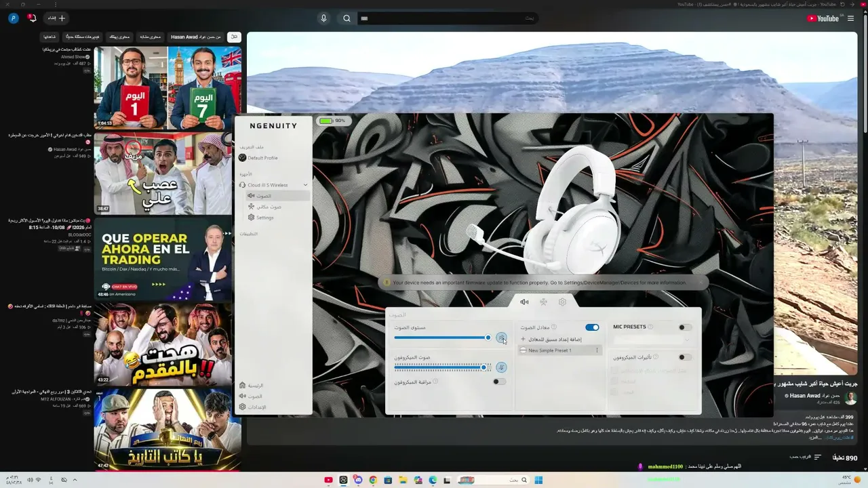Add a new equalizer preset
This screenshot has height=488, width=868.
pyautogui.click(x=551, y=339)
